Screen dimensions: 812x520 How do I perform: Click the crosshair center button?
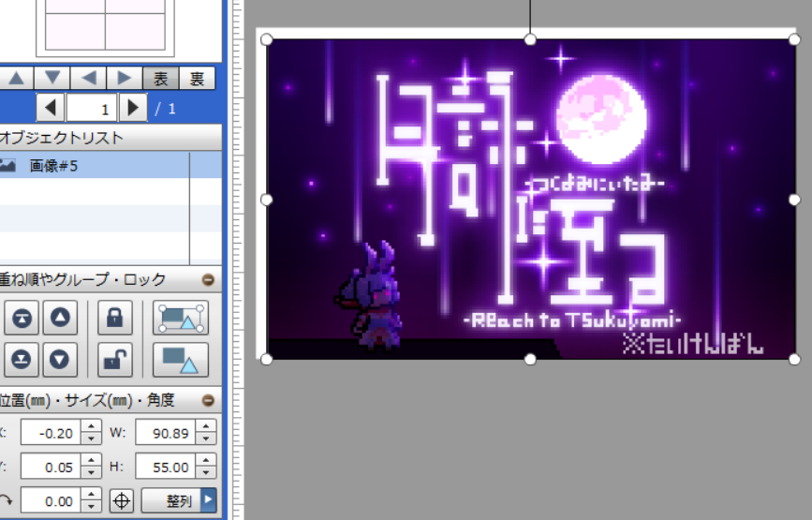click(x=122, y=501)
